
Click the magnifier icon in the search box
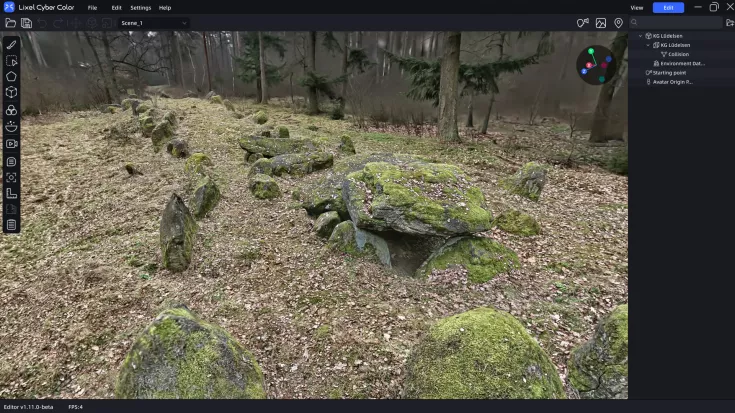pyautogui.click(x=634, y=22)
